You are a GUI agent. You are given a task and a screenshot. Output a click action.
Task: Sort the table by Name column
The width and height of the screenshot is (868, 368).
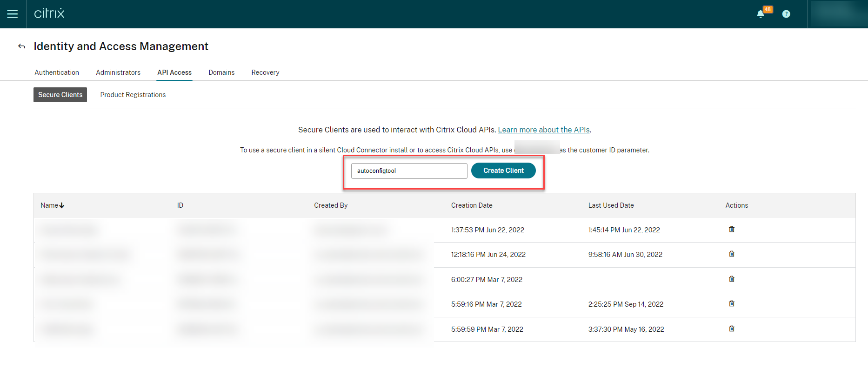(x=52, y=205)
